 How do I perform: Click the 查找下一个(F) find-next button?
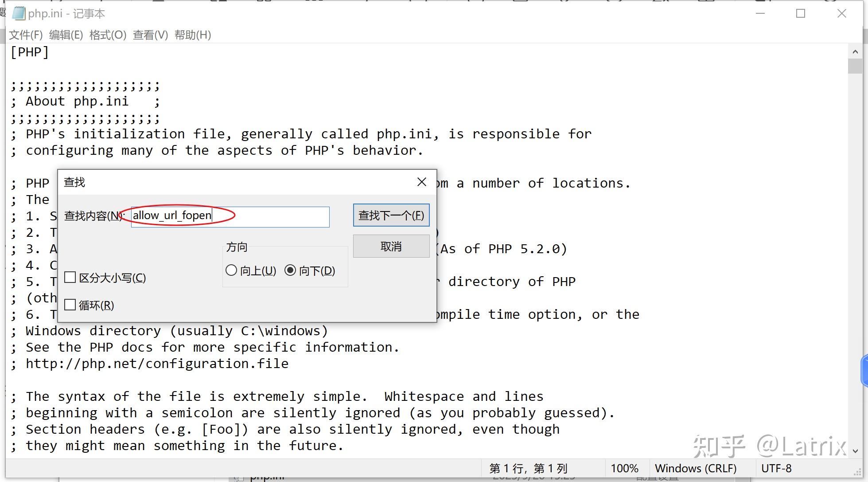(390, 215)
